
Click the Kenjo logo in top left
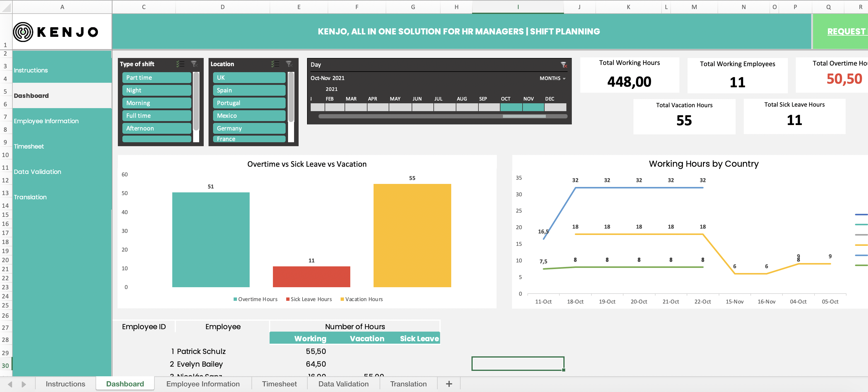click(x=58, y=31)
